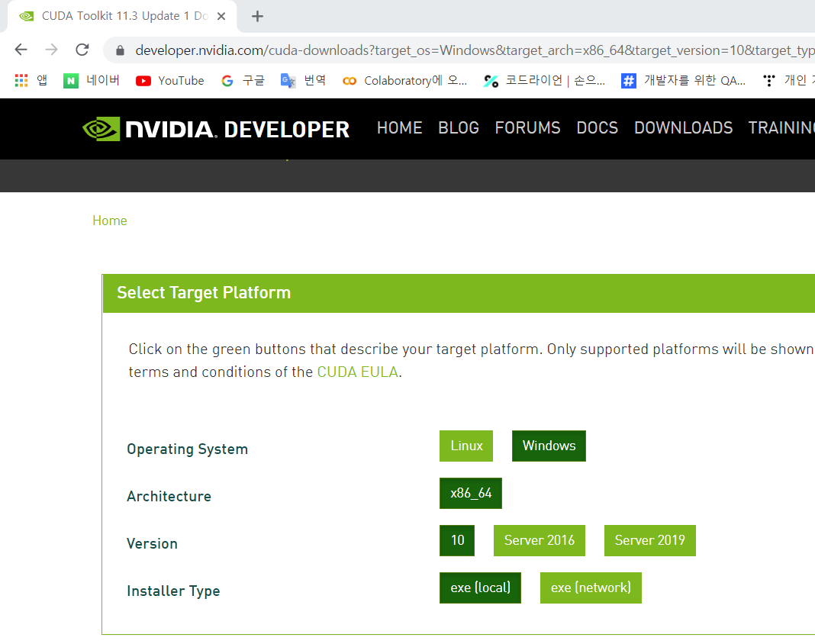Open the YouTube bookmark
Screen dimensions: 815x644
click(x=170, y=81)
